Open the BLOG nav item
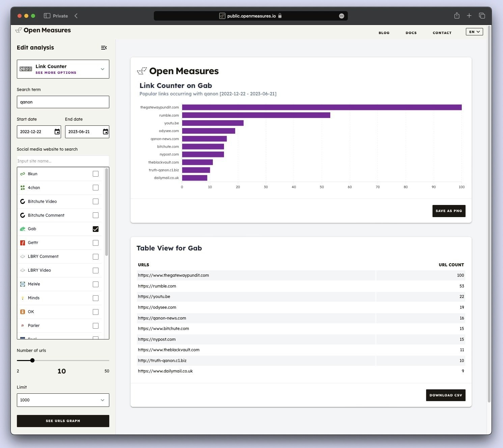Image resolution: width=503 pixels, height=448 pixels. point(384,33)
